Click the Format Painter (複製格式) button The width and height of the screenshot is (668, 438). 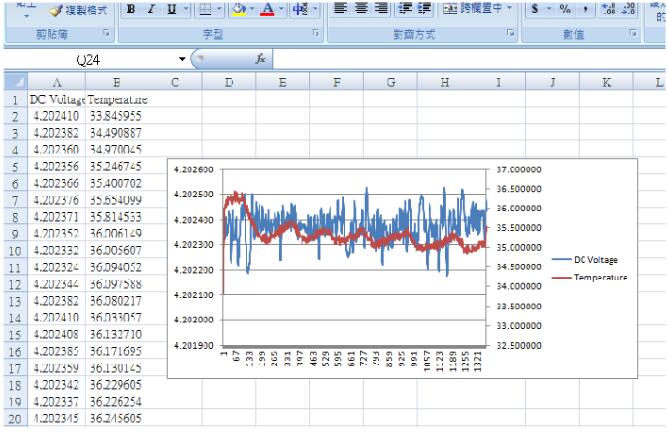[79, 10]
